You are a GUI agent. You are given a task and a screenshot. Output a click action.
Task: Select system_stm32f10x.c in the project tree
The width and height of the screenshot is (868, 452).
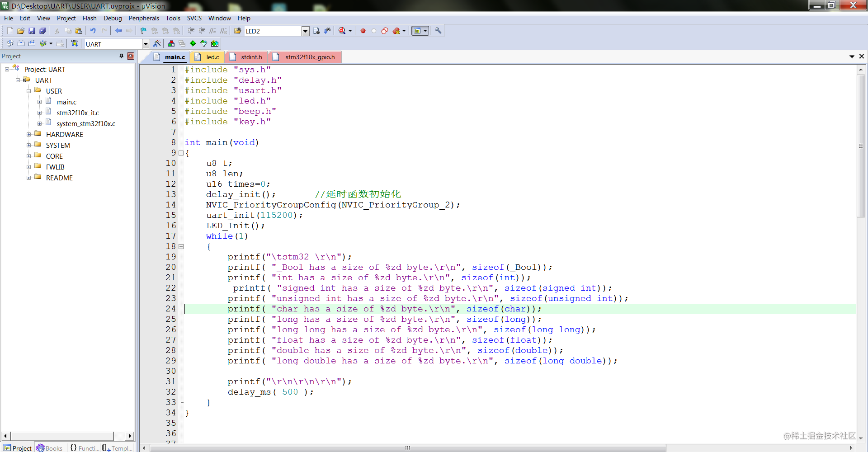click(x=86, y=123)
